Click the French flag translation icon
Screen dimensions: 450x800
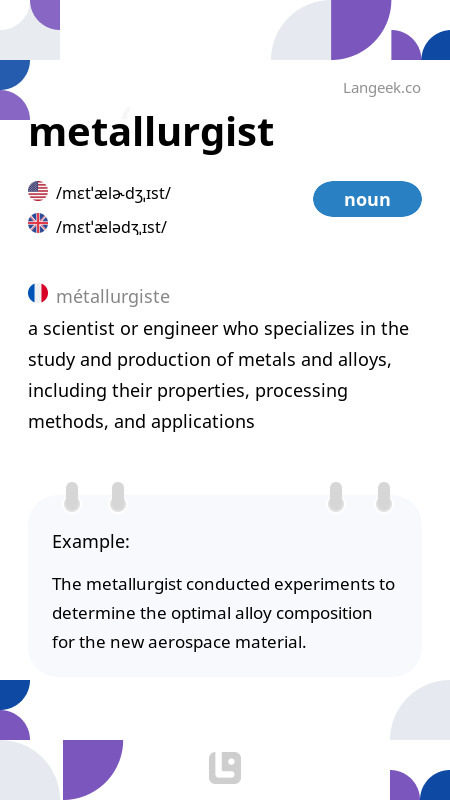point(38,293)
